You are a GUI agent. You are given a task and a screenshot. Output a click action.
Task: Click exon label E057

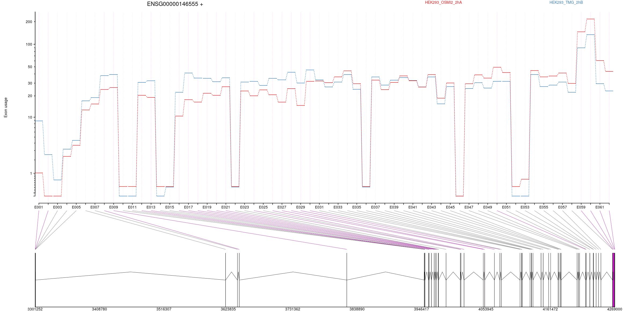(x=562, y=207)
